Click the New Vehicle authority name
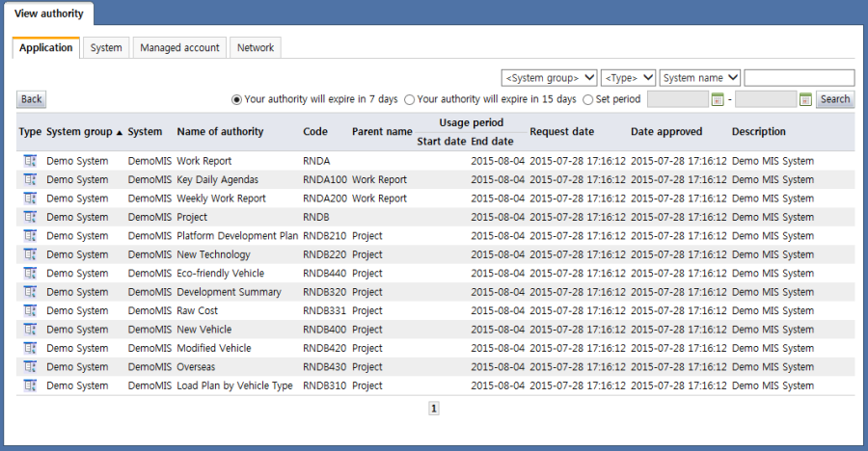 coord(204,330)
